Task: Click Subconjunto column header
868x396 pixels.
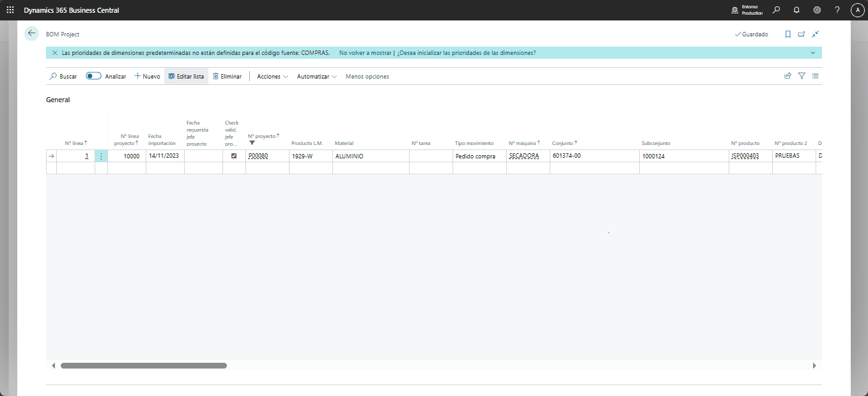Action: tap(656, 143)
